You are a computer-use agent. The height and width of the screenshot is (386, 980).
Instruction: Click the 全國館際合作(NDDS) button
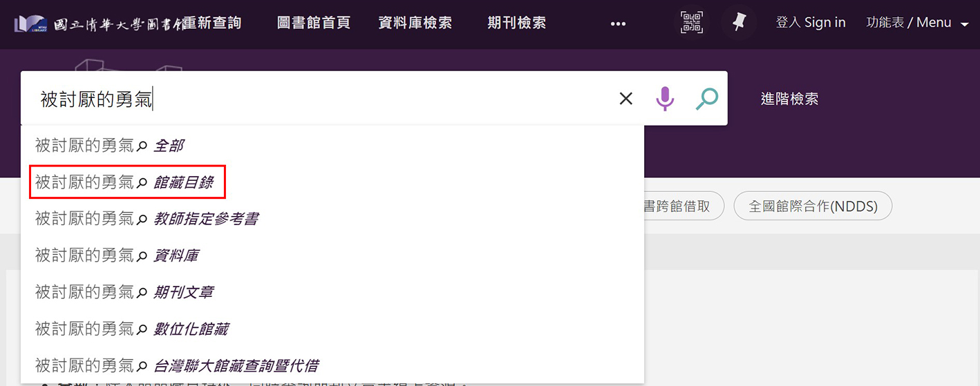click(x=813, y=206)
